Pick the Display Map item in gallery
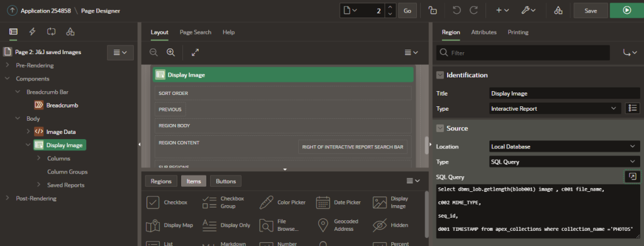The width and height of the screenshot is (644, 246). pos(170,225)
